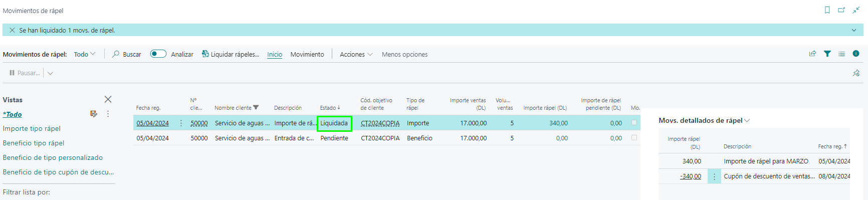Click the Buscar search button
This screenshot has width=868, height=200.
tap(127, 54)
